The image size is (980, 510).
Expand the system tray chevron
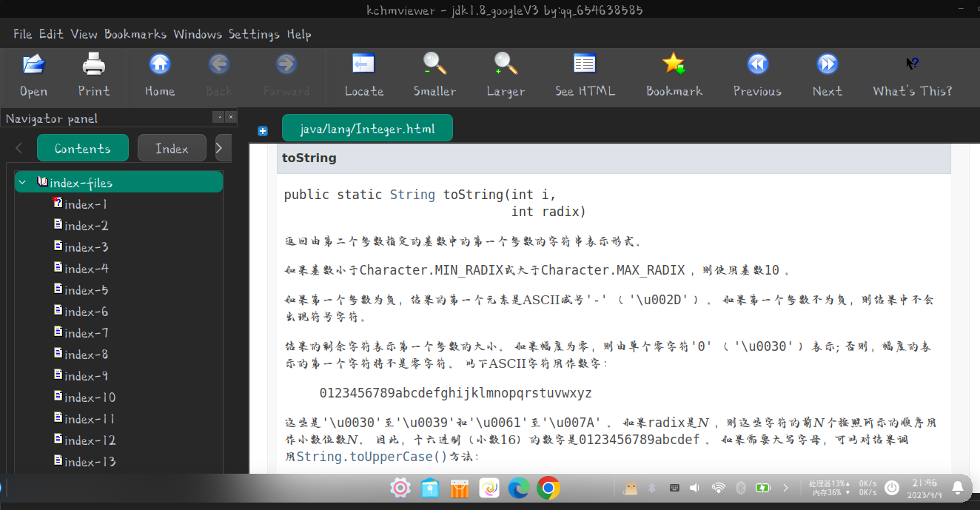(786, 488)
